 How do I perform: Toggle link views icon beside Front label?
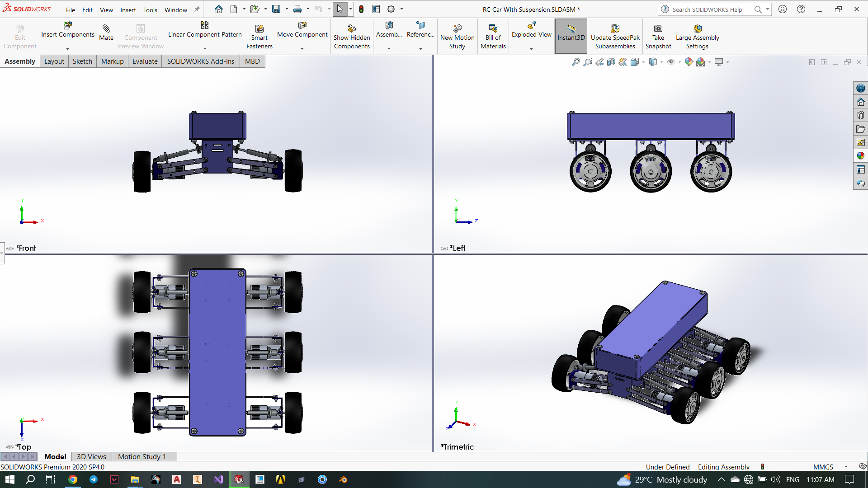(10, 248)
